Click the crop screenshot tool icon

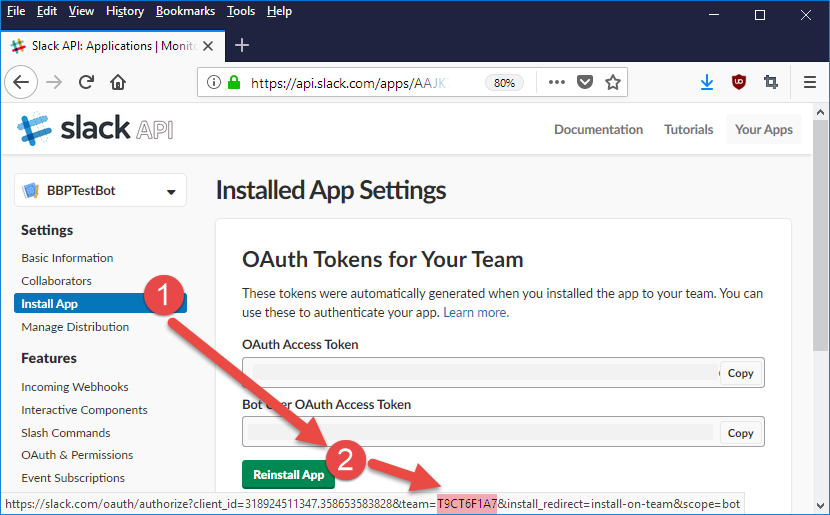[771, 82]
